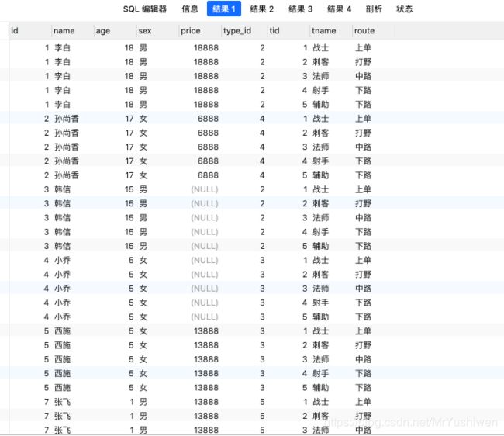Select price 6888 in 孙尚香 刺客 row
This screenshot has height=436, width=504.
208,133
